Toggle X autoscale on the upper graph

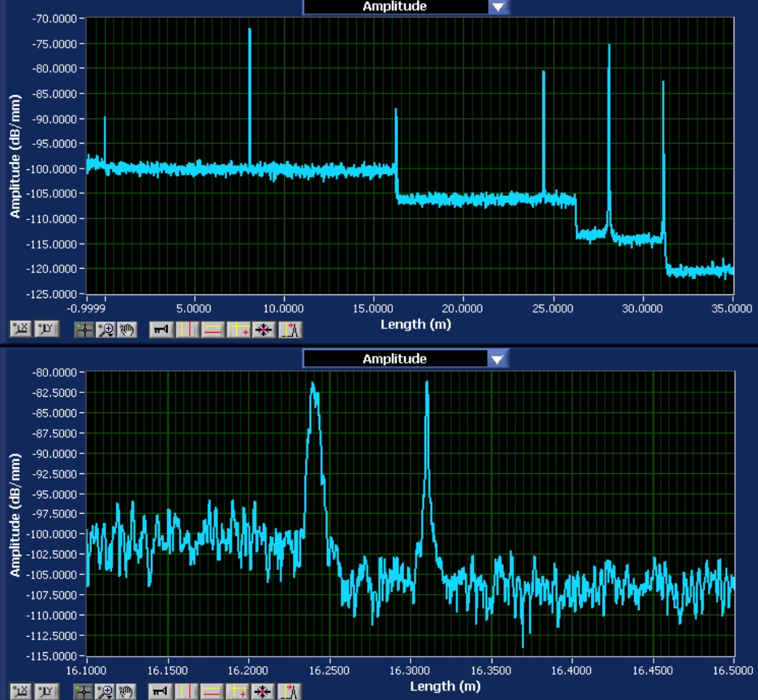[x=21, y=329]
